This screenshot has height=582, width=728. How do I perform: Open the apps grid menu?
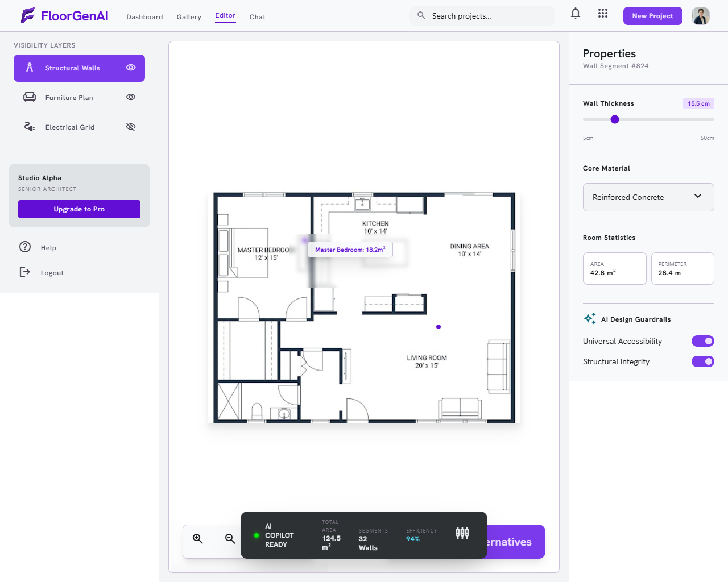(603, 13)
